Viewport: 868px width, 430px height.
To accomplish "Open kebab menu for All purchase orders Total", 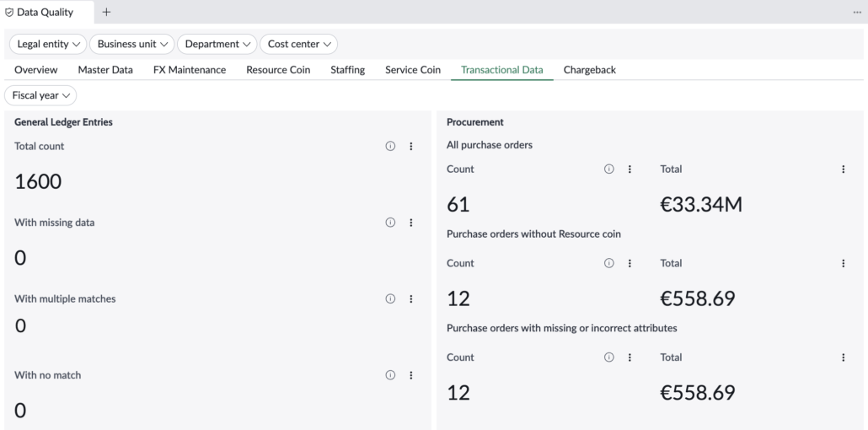I will pyautogui.click(x=843, y=169).
